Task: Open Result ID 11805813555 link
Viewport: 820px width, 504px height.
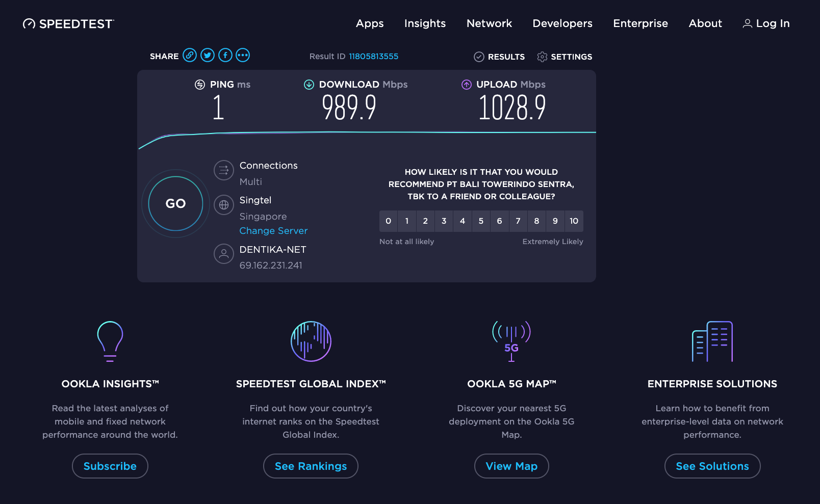Action: (373, 57)
